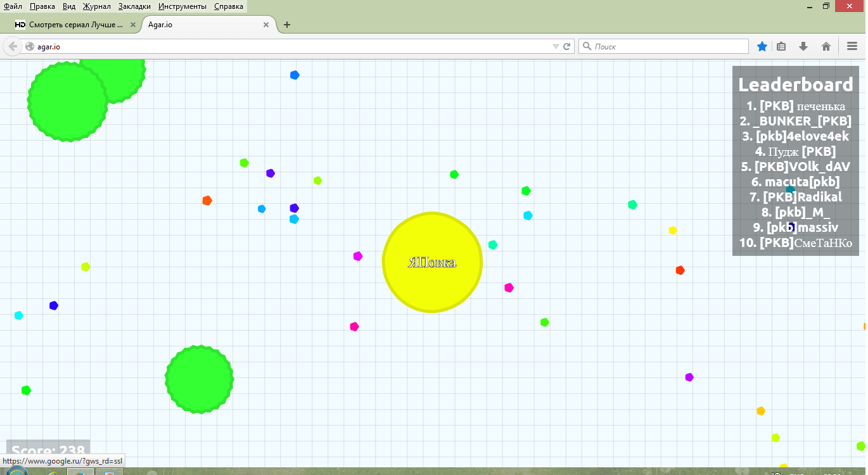Click leaderboard entry [PKB]Radikal
The image size is (868, 475).
(x=796, y=197)
